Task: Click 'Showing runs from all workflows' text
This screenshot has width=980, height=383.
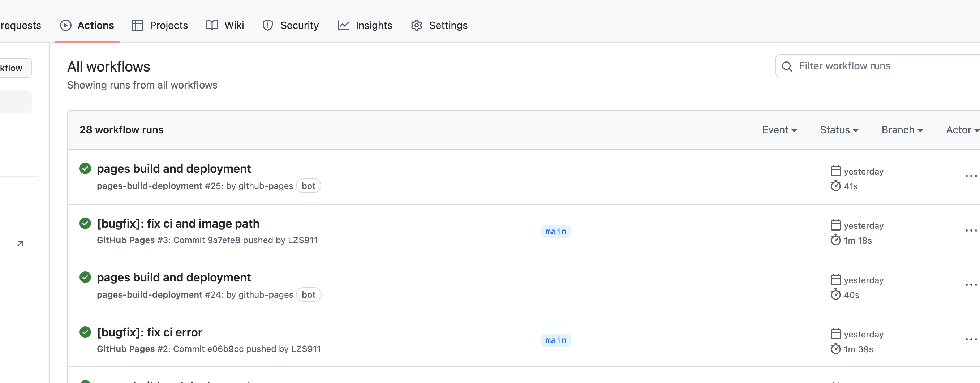Action: [142, 85]
